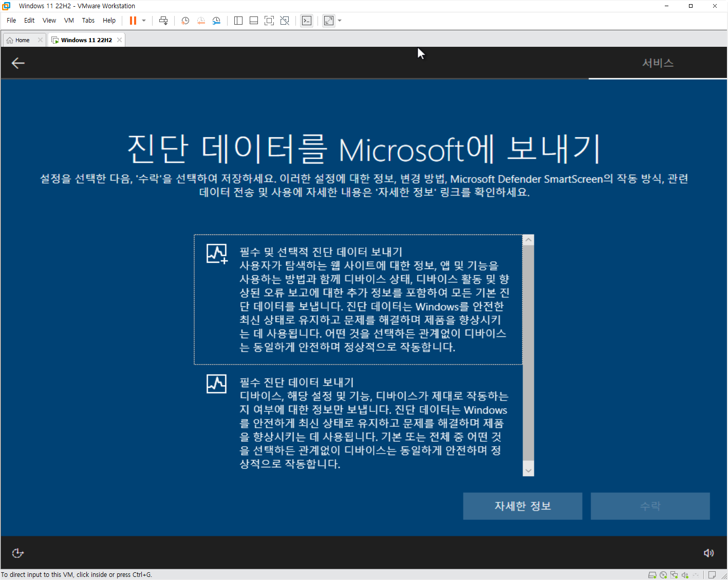Select the 서비스 step header
Image resolution: width=728 pixels, height=580 pixels.
(x=658, y=63)
